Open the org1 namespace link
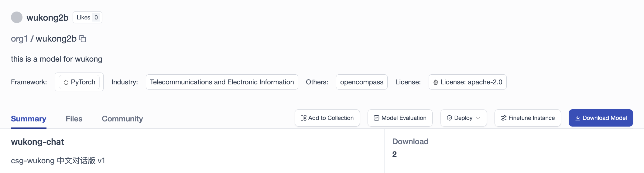The width and height of the screenshot is (644, 173). coord(19,39)
